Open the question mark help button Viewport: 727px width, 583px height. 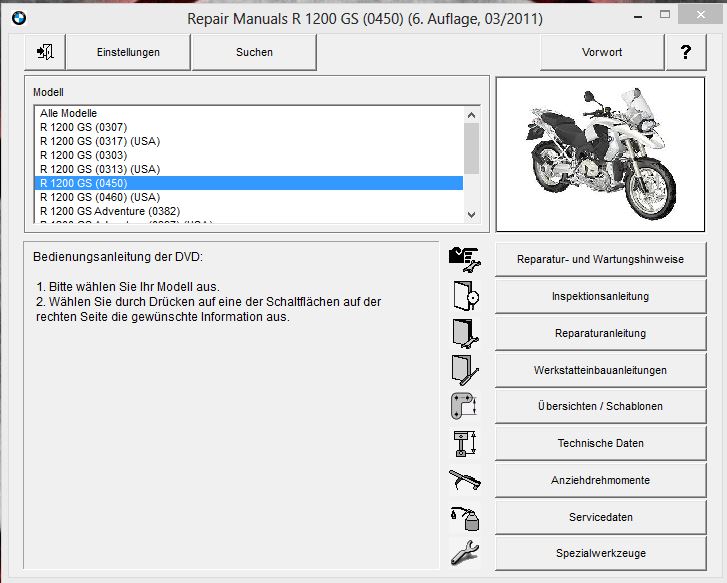[x=685, y=52]
